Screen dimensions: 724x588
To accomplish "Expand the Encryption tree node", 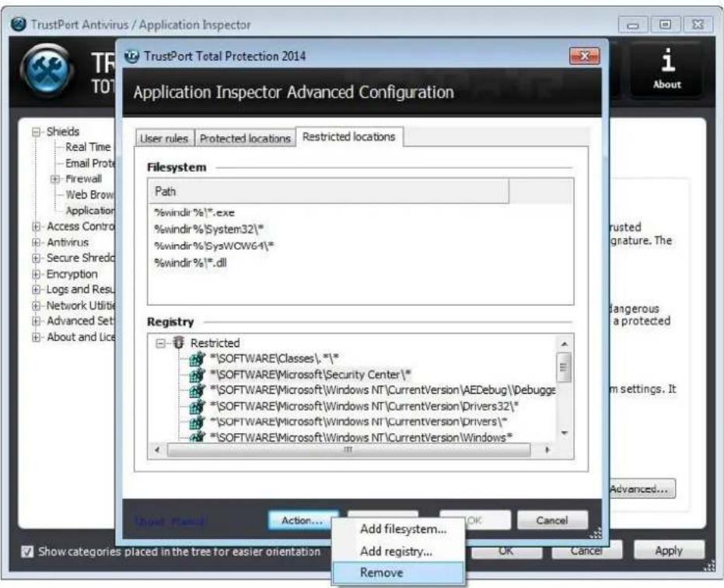I will point(37,274).
